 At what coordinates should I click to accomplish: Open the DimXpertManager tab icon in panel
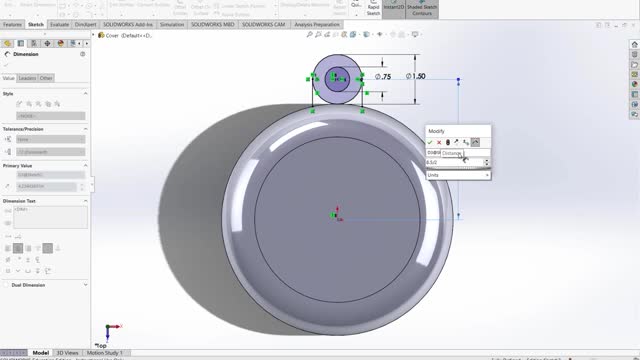point(47,43)
